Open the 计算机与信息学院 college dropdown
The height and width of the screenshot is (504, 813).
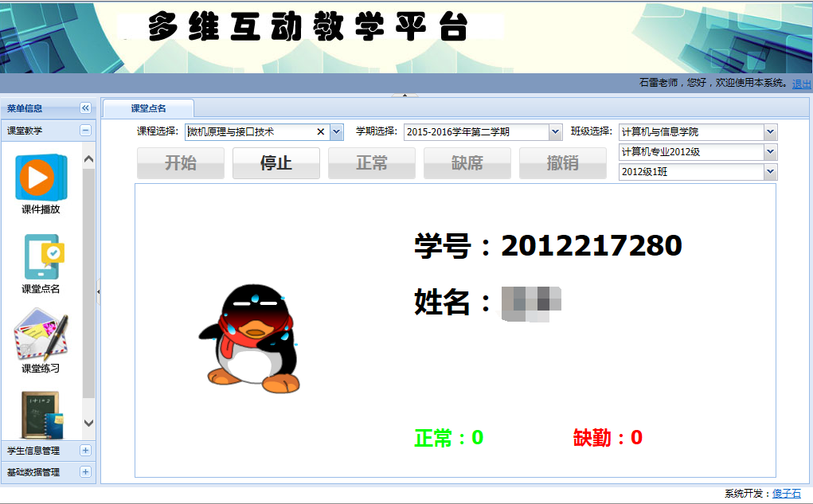pos(771,131)
